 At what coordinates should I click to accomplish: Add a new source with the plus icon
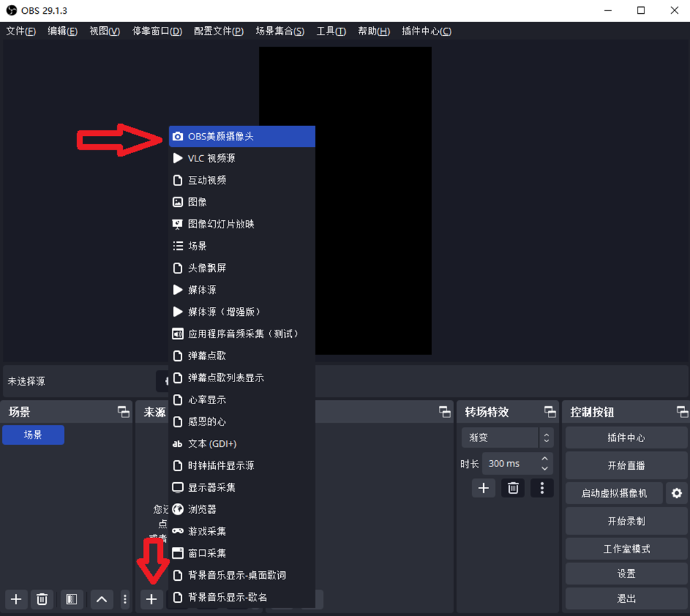pyautogui.click(x=151, y=599)
